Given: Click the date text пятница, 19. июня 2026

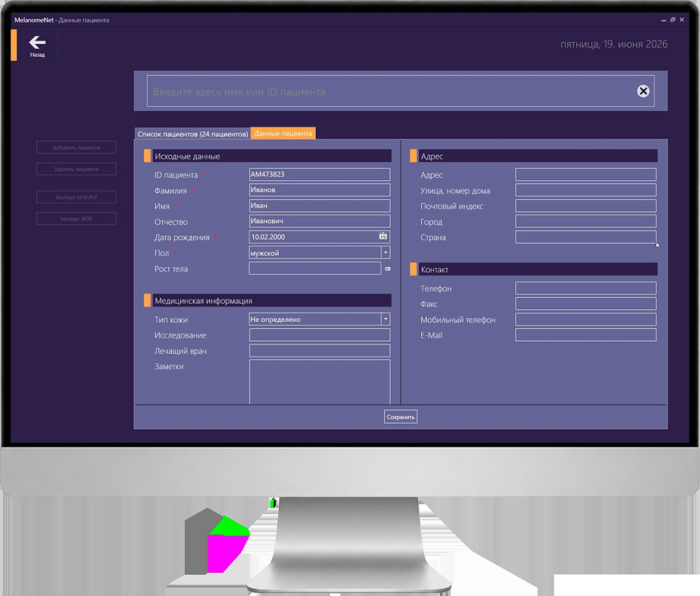Looking at the screenshot, I should click(x=614, y=44).
